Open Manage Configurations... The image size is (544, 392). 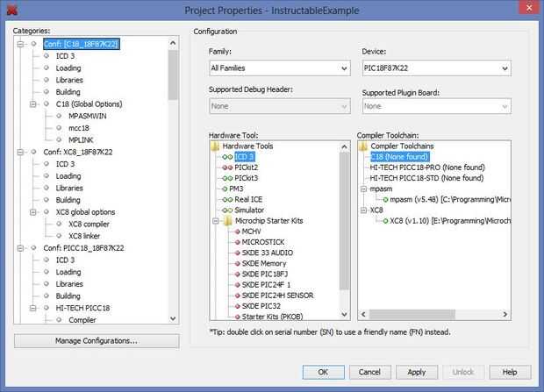tap(97, 341)
